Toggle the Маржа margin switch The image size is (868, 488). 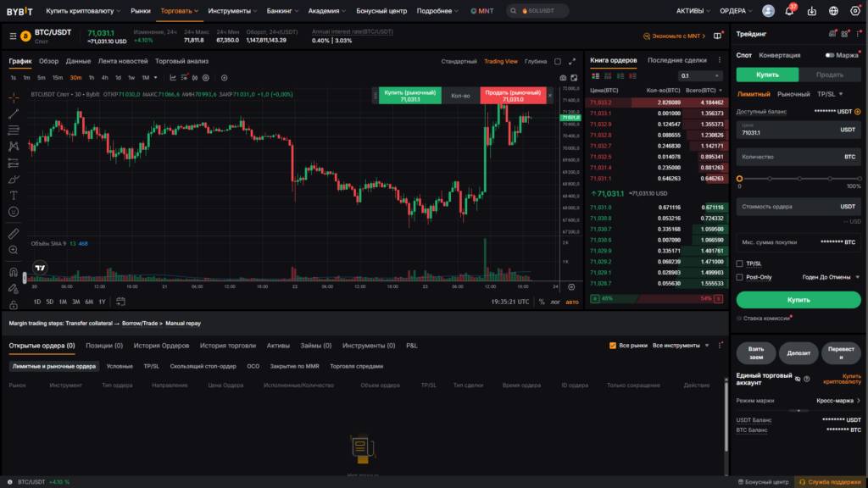click(x=830, y=55)
